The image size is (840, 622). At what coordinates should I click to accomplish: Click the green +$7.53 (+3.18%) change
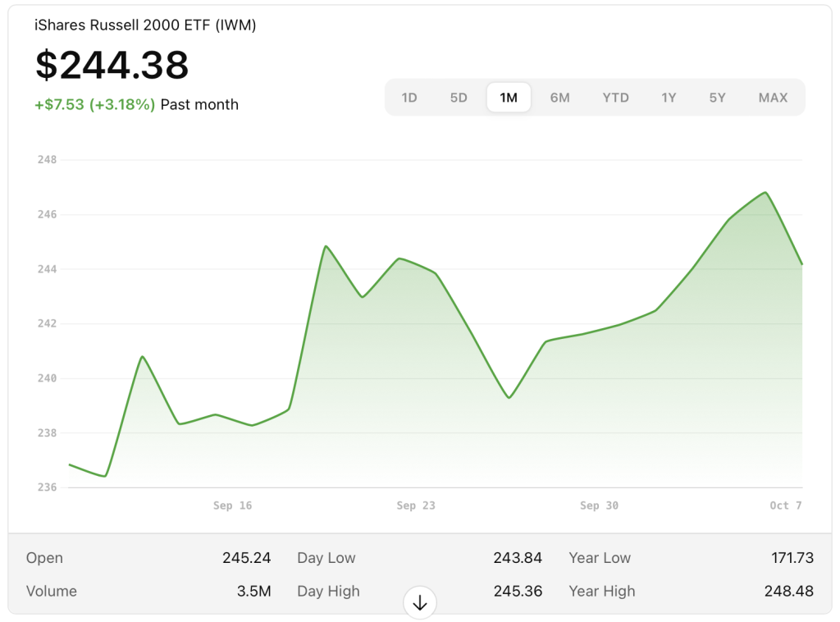point(95,104)
